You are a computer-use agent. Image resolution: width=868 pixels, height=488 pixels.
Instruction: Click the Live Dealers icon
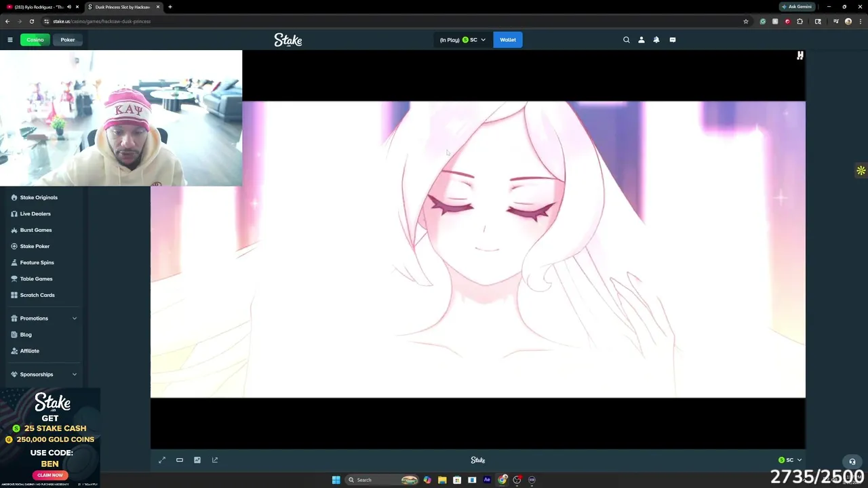tap(14, 213)
